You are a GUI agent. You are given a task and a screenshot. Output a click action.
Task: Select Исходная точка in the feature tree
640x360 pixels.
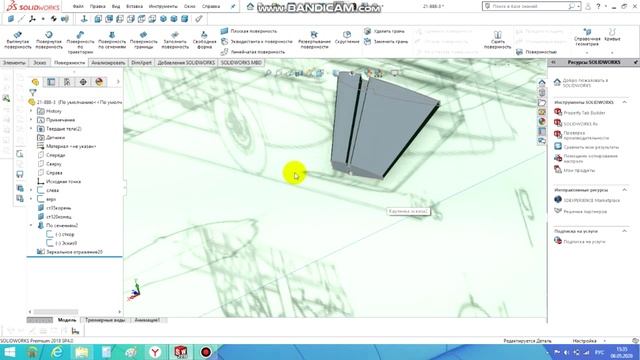click(59, 182)
